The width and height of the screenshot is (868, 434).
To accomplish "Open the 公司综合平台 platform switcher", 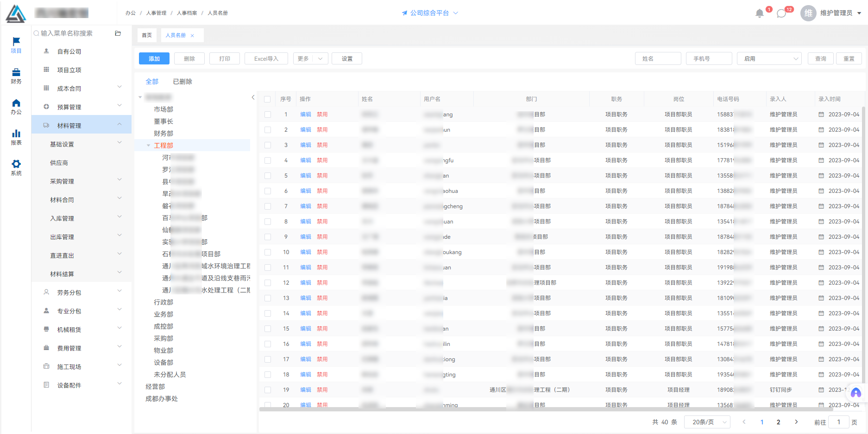I will tap(430, 13).
